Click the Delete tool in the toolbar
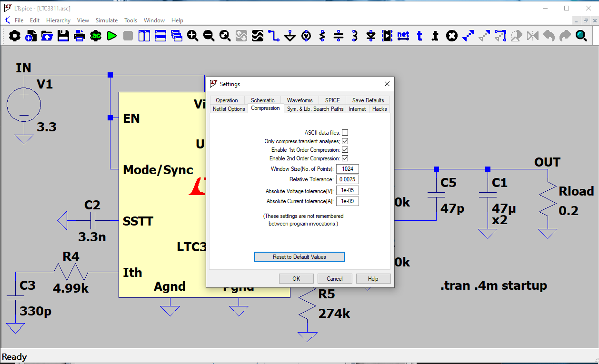 [x=452, y=36]
